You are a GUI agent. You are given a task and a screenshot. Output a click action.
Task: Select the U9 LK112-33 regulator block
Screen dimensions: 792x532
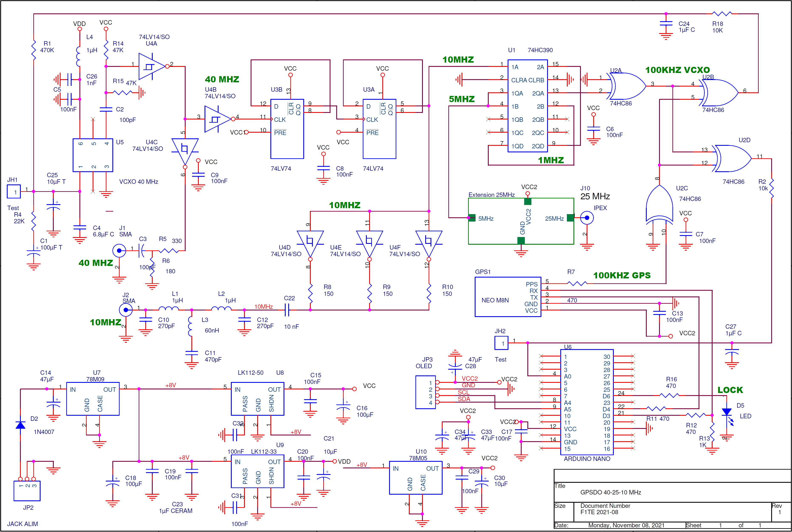click(x=258, y=471)
